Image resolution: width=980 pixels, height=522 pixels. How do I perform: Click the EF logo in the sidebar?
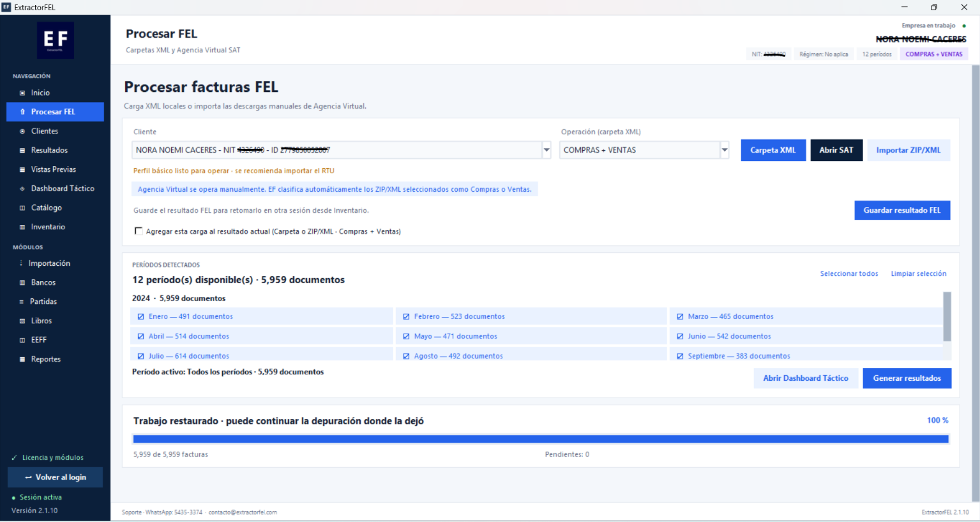56,40
